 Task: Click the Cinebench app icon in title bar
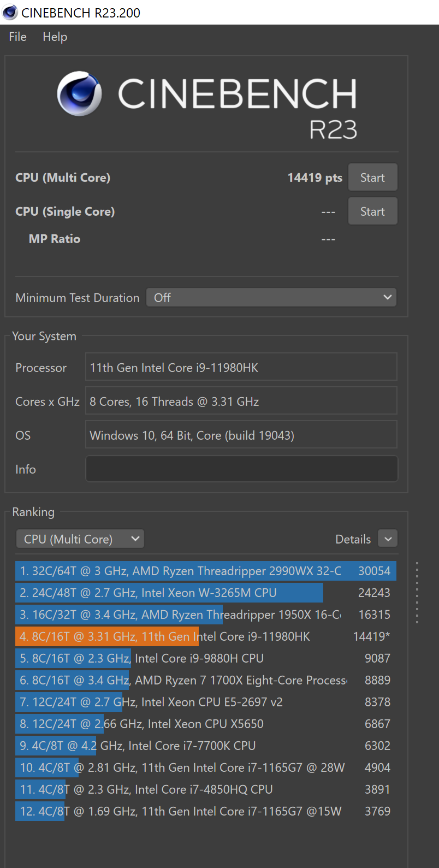click(10, 12)
